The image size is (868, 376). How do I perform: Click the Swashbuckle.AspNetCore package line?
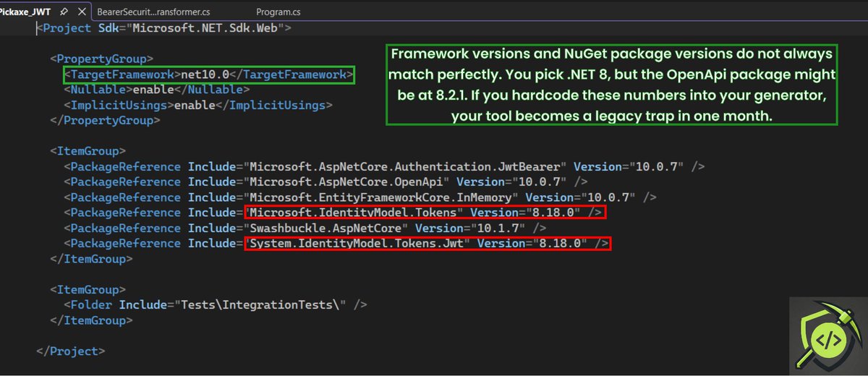(x=305, y=228)
